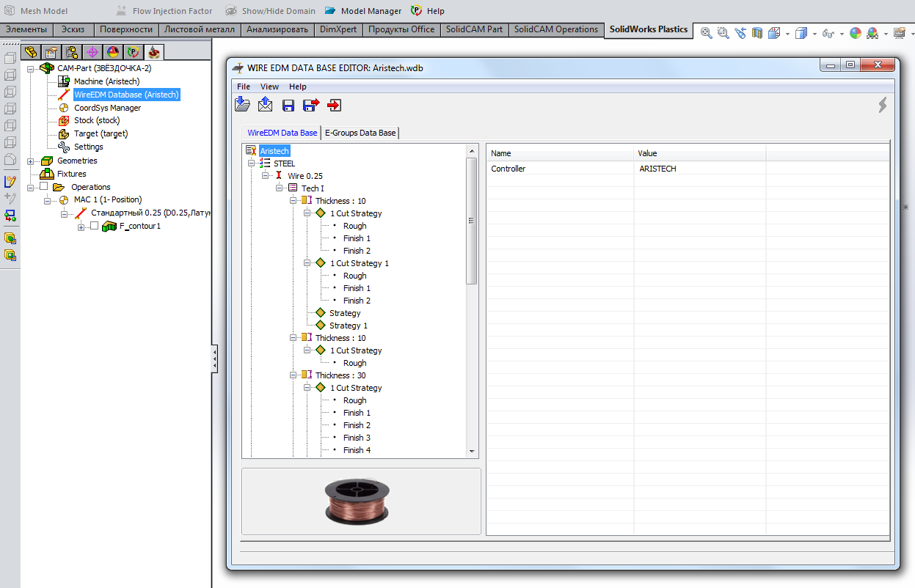Open the File menu in EDM editor
Screen dimensions: 915x588
[244, 87]
